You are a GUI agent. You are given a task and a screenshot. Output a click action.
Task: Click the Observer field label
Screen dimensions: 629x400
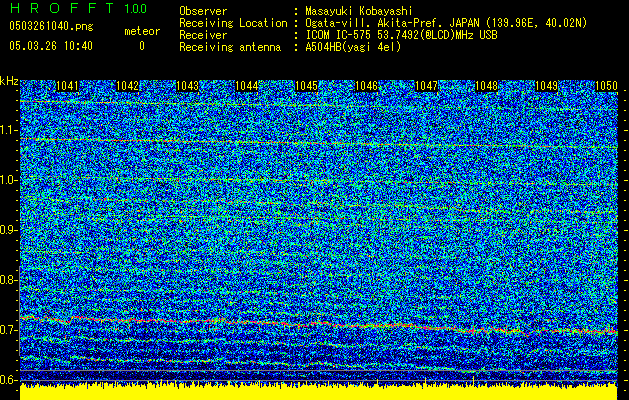pyautogui.click(x=203, y=11)
